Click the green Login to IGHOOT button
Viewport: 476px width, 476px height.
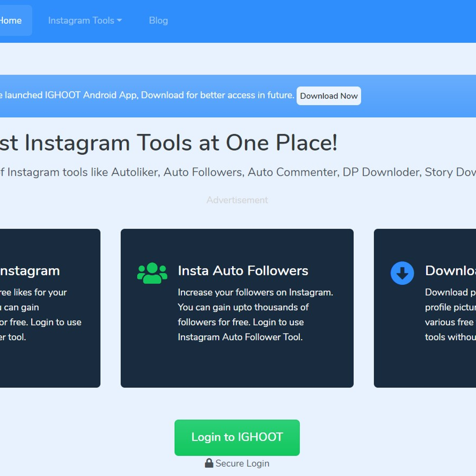pyautogui.click(x=237, y=437)
